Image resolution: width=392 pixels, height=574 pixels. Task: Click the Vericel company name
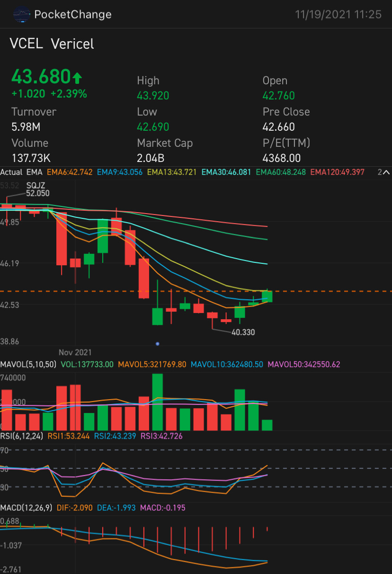point(72,44)
